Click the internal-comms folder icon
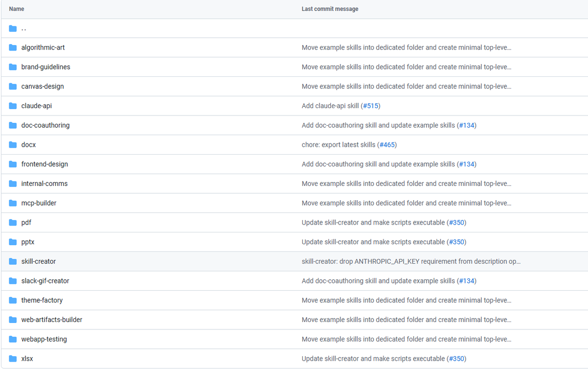This screenshot has height=369, width=588. point(13,184)
